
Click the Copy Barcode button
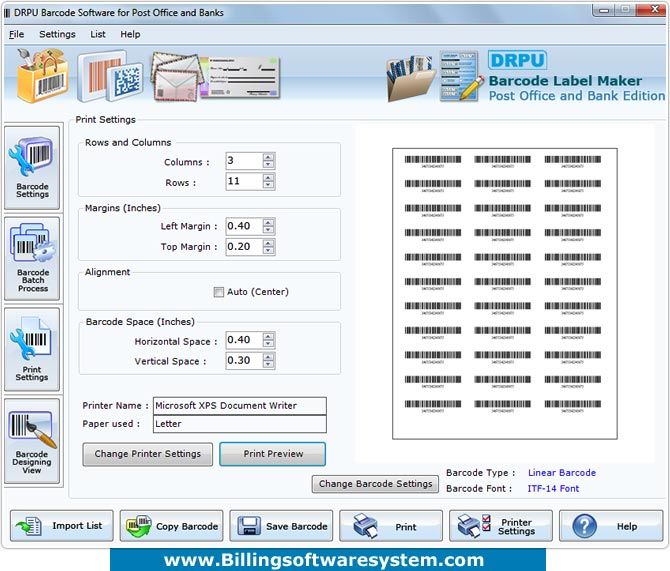tap(171, 526)
